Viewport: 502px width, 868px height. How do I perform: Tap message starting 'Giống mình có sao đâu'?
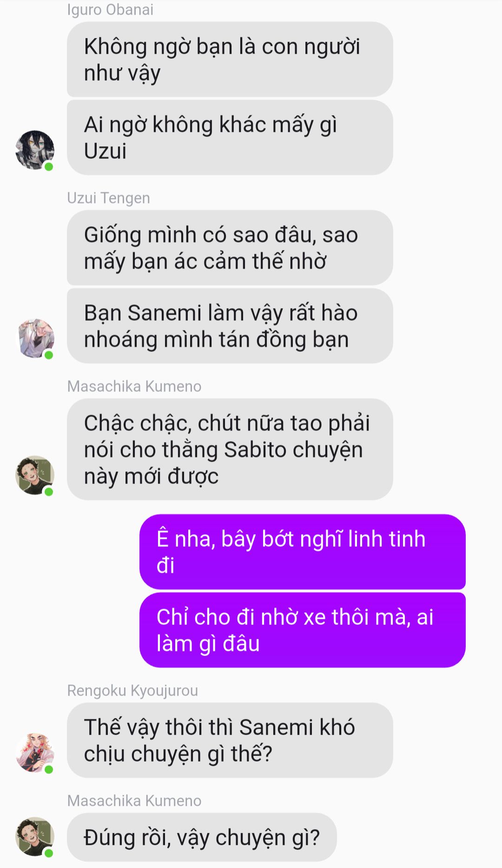point(230,248)
